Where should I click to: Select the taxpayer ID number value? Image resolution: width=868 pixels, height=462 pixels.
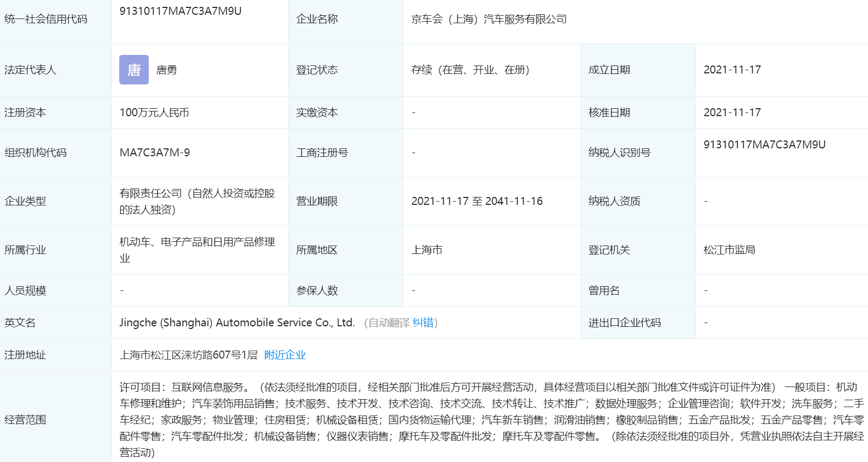tap(765, 145)
